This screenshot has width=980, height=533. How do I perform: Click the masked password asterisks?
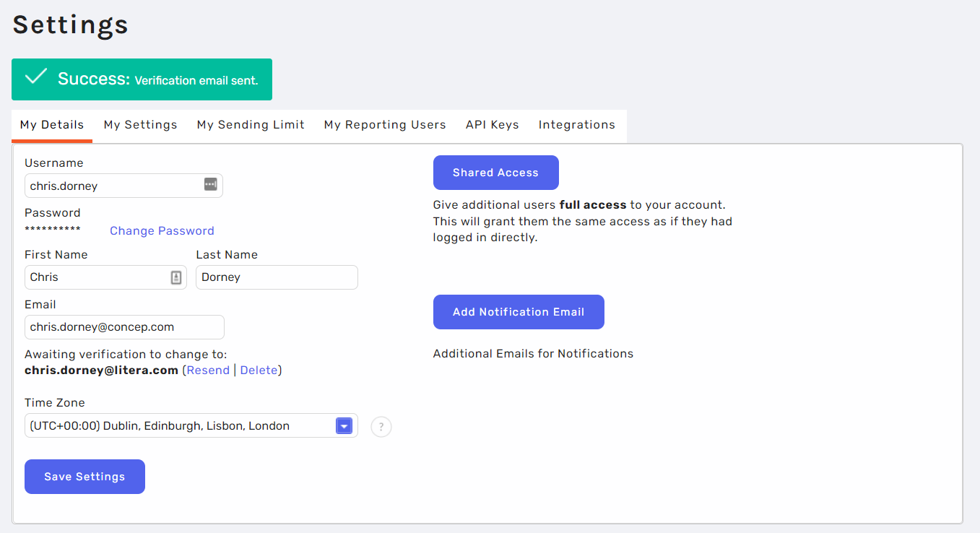pyautogui.click(x=53, y=230)
